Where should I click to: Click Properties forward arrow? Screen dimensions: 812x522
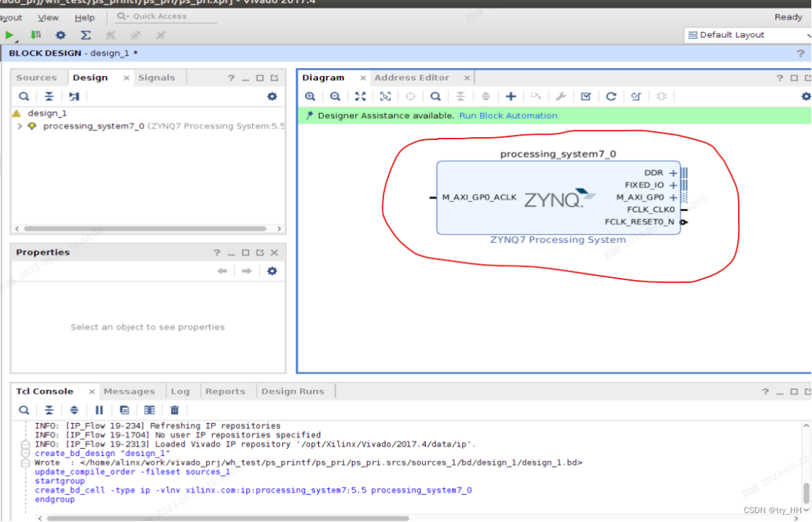247,271
